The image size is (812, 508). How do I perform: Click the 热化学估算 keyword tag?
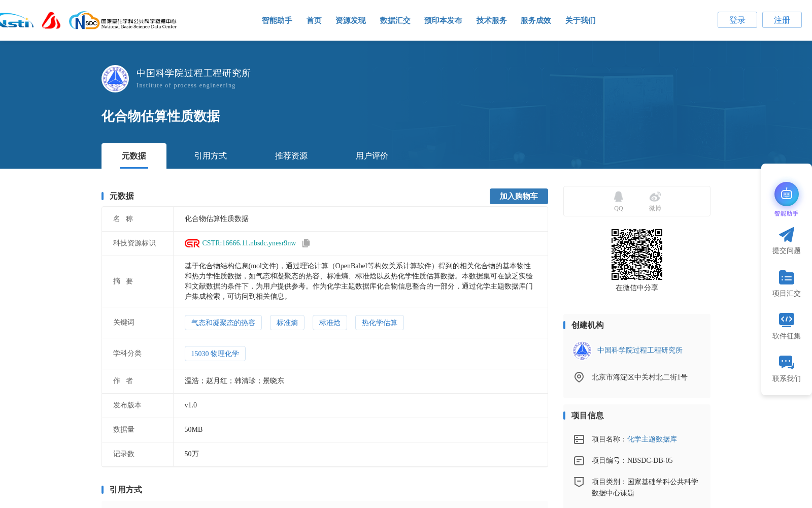tap(380, 323)
